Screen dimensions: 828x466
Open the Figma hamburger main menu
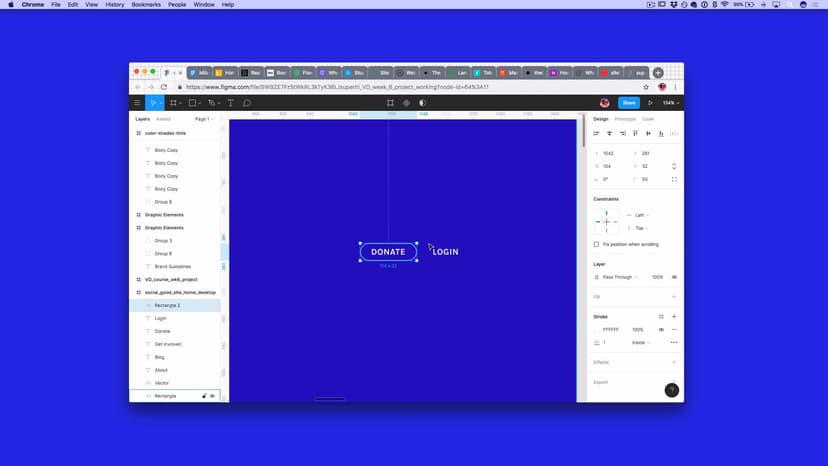click(x=137, y=103)
